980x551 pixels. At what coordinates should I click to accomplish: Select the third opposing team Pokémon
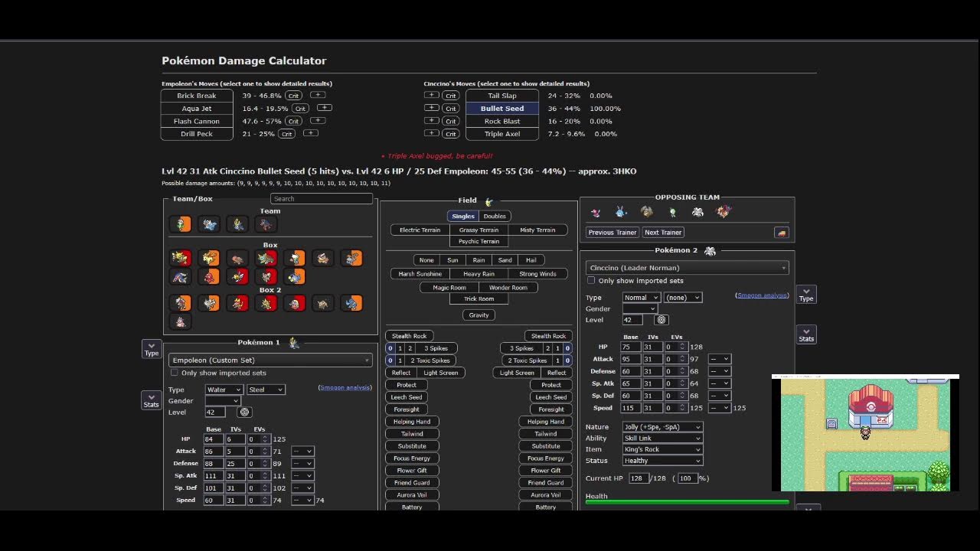pos(647,212)
